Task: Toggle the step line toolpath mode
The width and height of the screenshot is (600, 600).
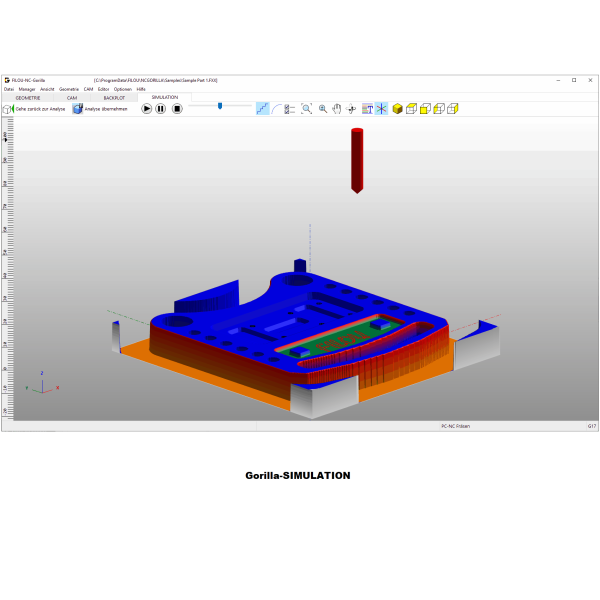Action: [262, 108]
